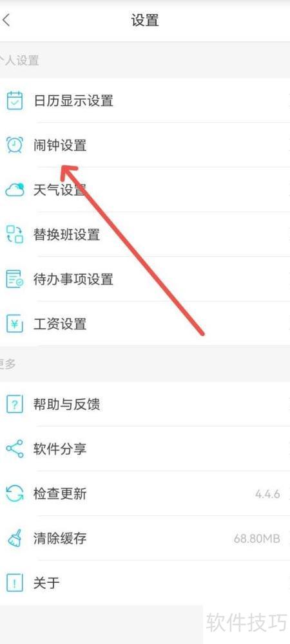This screenshot has height=644, width=290.
Task: Click the refresh icon beside 检查更新
Action: pos(15,493)
